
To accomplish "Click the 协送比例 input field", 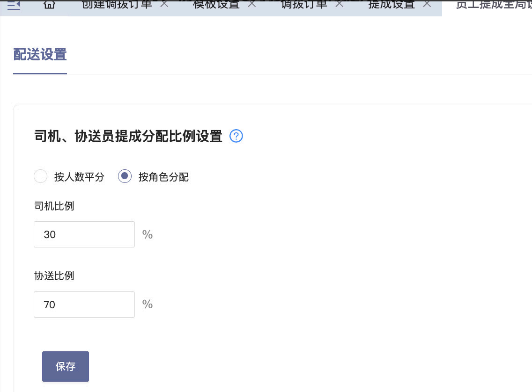I will [x=84, y=305].
